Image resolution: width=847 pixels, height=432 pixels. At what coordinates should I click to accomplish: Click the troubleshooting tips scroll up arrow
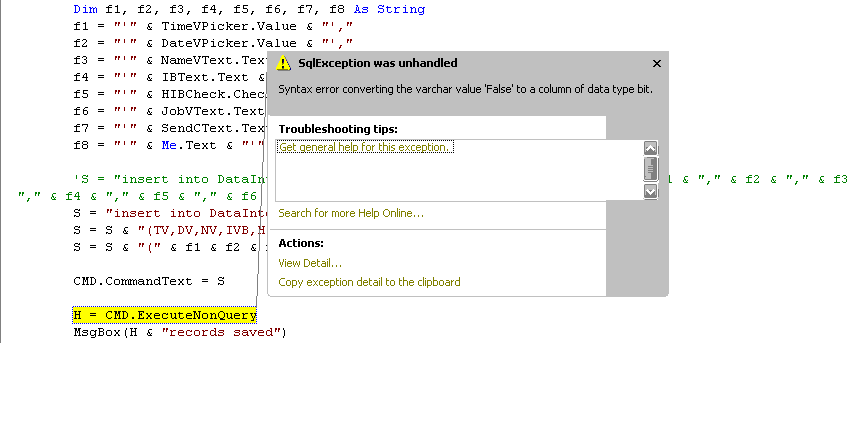click(650, 148)
